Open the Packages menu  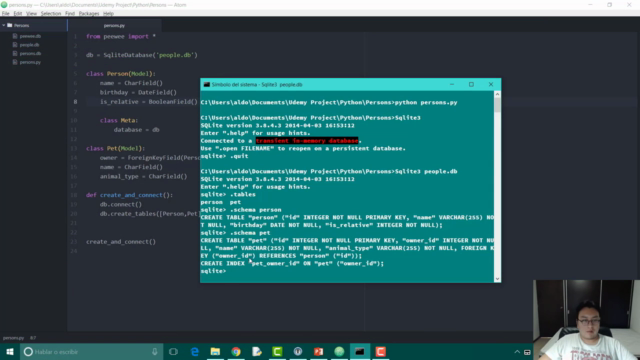[89, 13]
